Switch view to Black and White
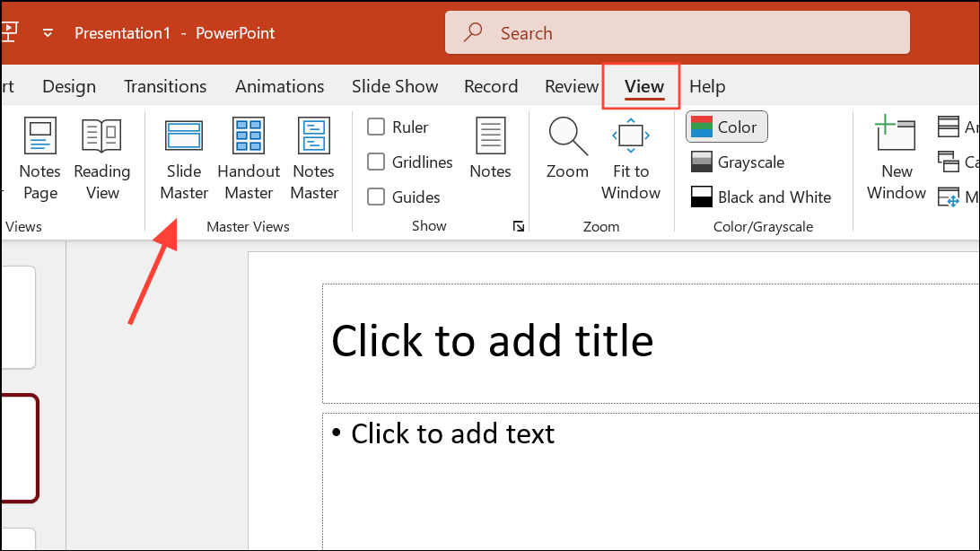The width and height of the screenshot is (980, 551). click(x=761, y=197)
